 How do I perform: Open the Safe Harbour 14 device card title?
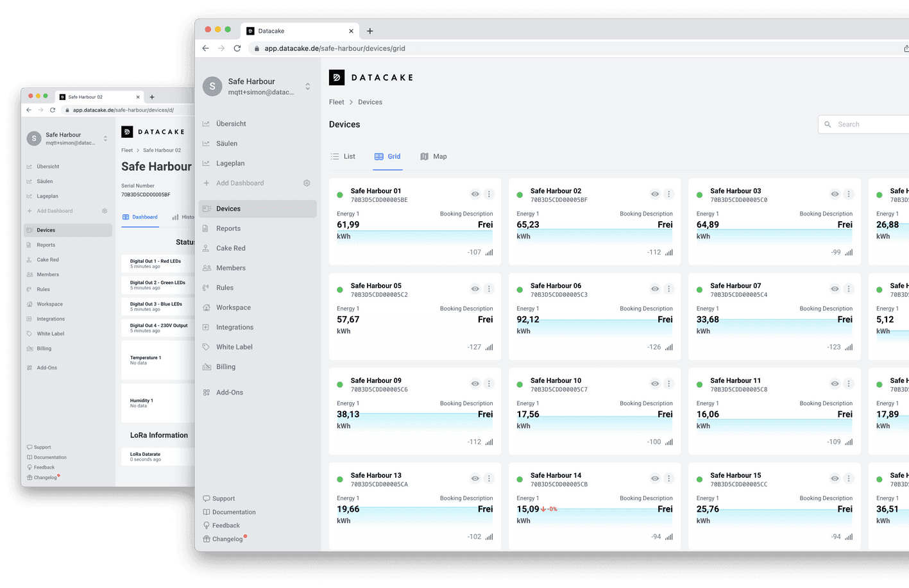(x=556, y=476)
